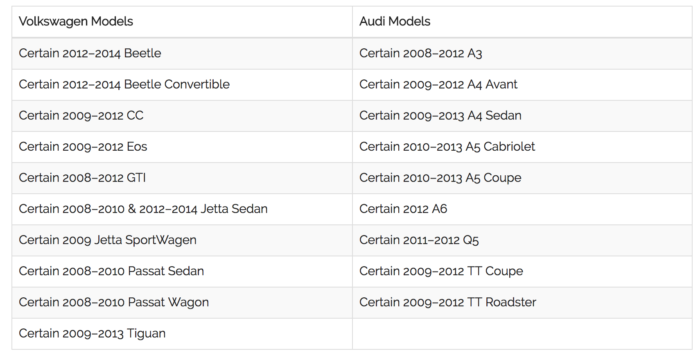Click the 2010–2013 A5 Coupe entry

(x=522, y=178)
